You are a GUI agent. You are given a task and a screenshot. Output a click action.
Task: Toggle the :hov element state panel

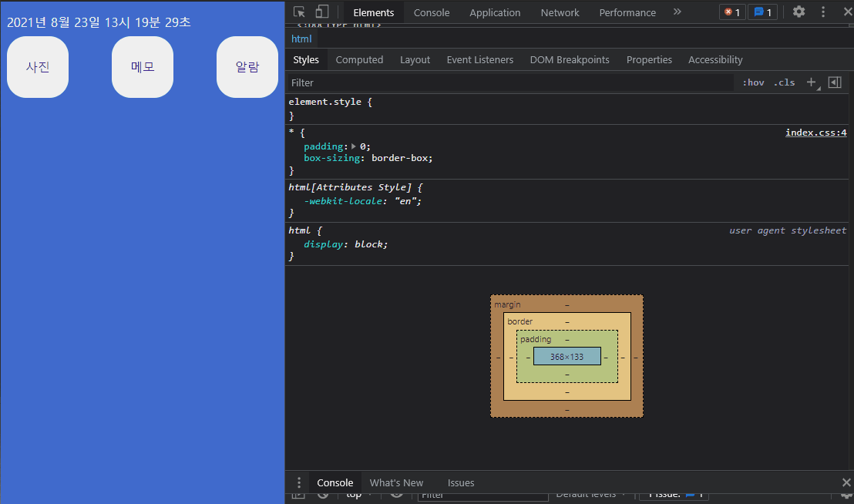click(x=753, y=82)
